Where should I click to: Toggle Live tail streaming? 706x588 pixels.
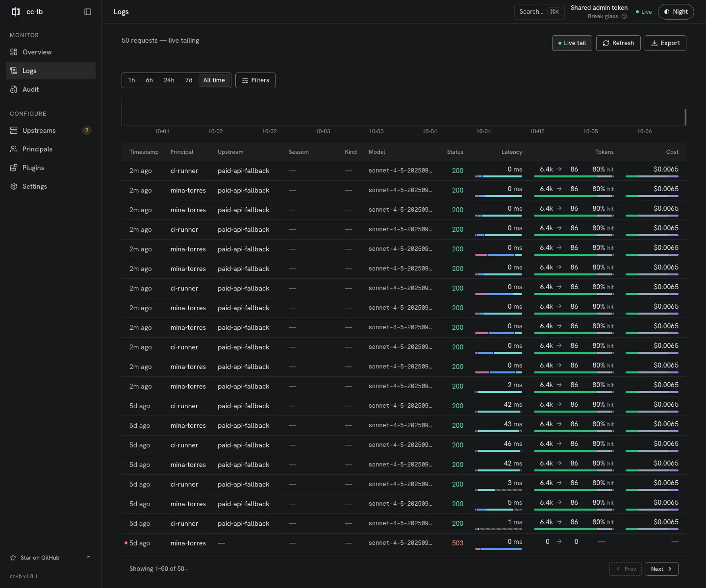point(572,43)
